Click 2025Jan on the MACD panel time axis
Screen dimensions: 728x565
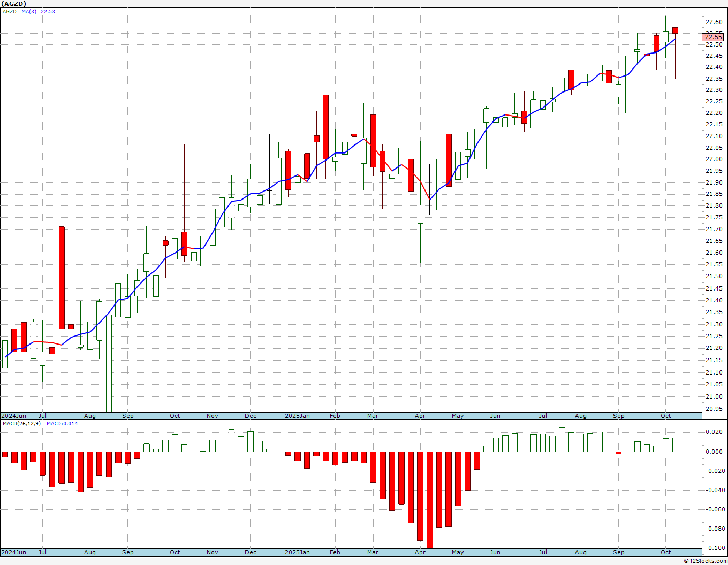[x=297, y=552]
